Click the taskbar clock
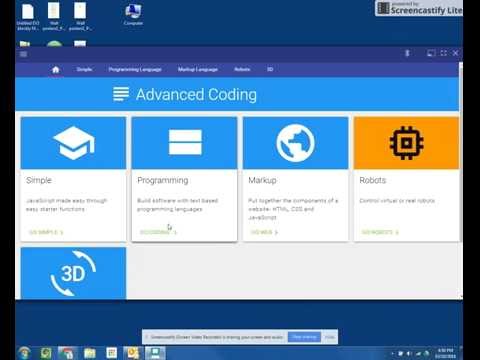 (x=445, y=353)
